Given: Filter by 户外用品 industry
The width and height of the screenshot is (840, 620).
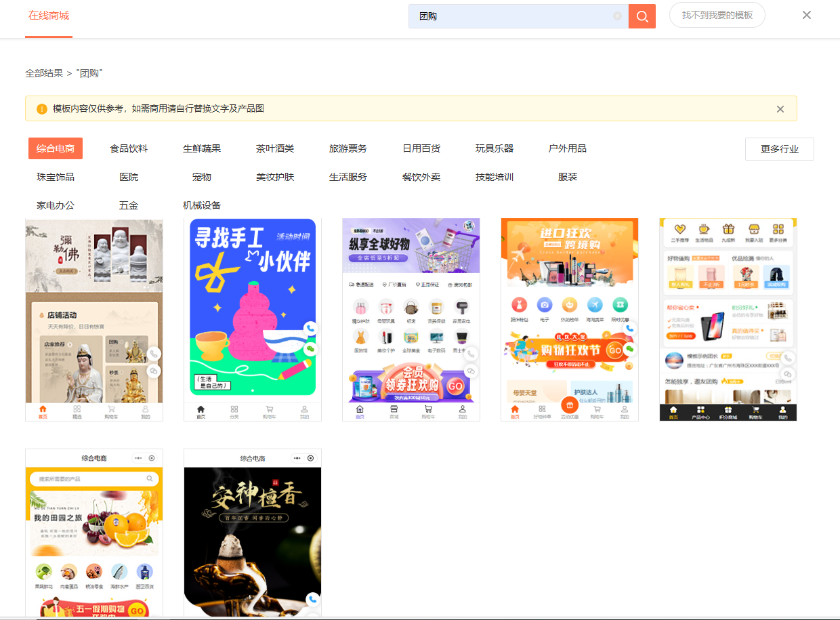Looking at the screenshot, I should tap(568, 148).
